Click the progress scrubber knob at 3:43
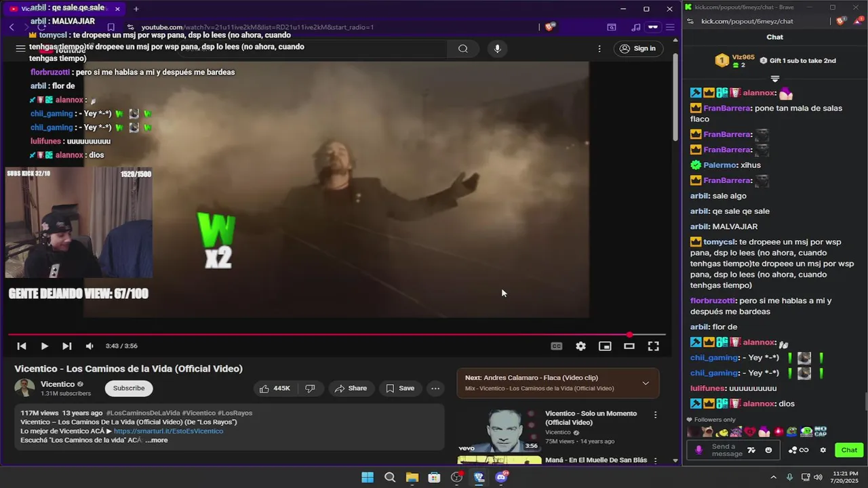 pyautogui.click(x=630, y=335)
